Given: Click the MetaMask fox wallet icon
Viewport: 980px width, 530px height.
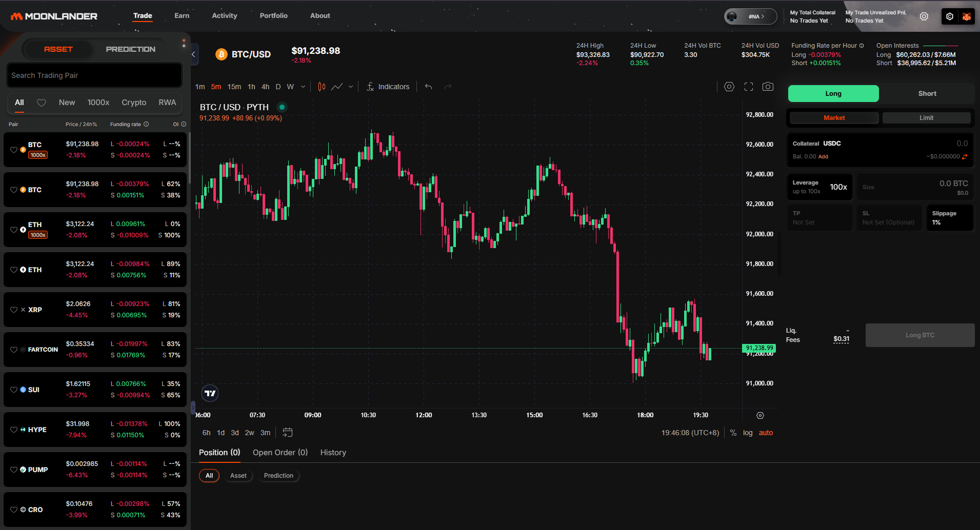Looking at the screenshot, I should [966, 16].
